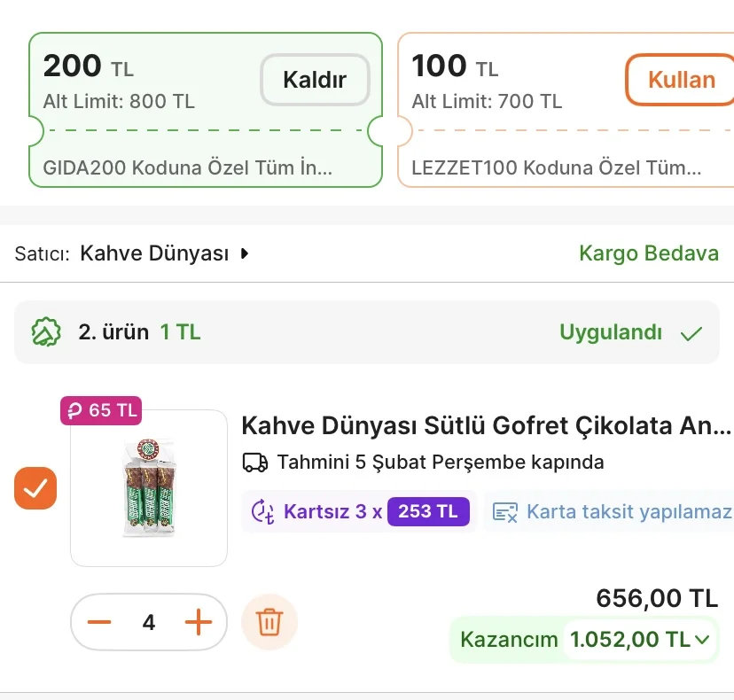Image resolution: width=734 pixels, height=700 pixels.
Task: Click the crossed-out card icon
Action: pos(505,511)
